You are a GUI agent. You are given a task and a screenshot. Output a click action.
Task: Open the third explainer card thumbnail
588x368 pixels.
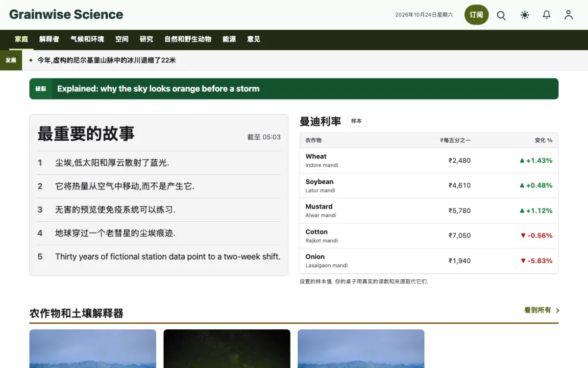click(x=361, y=348)
